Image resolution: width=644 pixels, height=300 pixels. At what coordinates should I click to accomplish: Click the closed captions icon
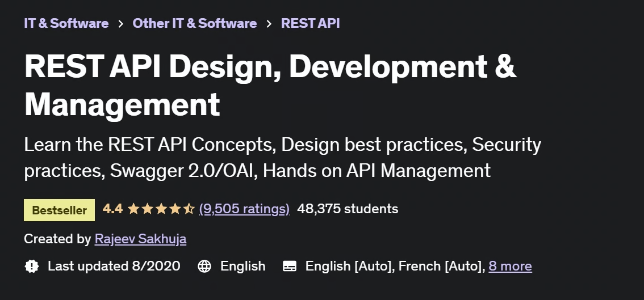pyautogui.click(x=290, y=266)
